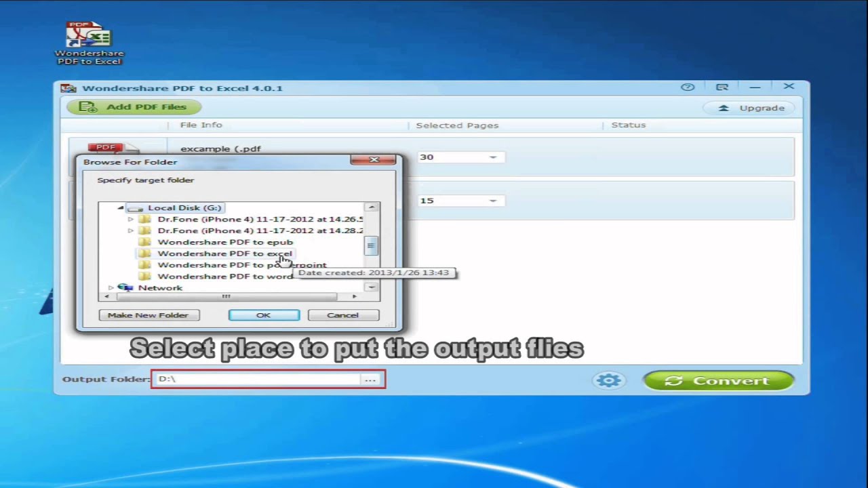Viewport: 868px width, 488px height.
Task: Click the horizontal scroll right arrow
Action: (354, 297)
